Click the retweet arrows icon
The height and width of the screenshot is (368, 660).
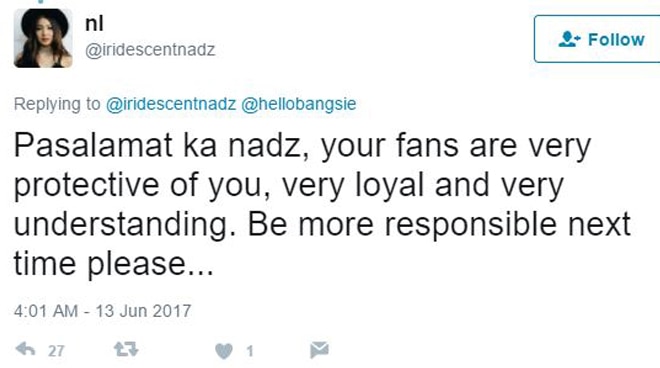pyautogui.click(x=126, y=349)
